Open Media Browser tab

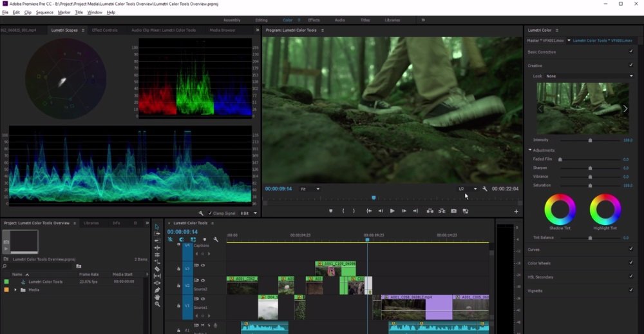pyautogui.click(x=223, y=30)
